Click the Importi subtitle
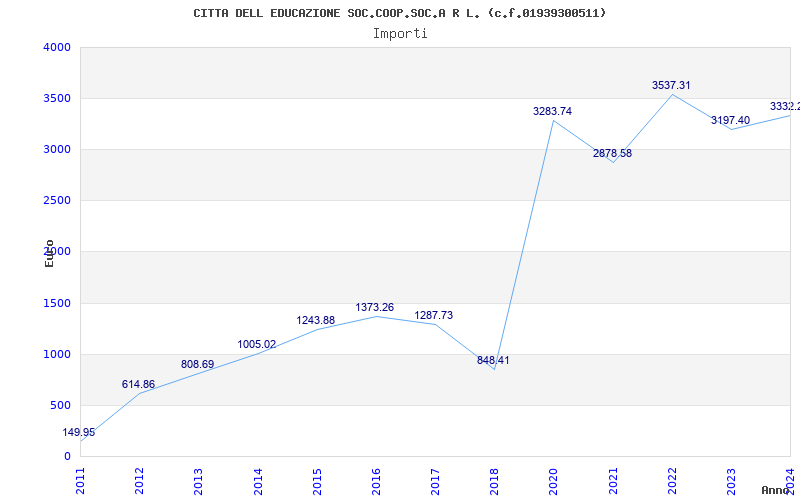 tap(400, 34)
